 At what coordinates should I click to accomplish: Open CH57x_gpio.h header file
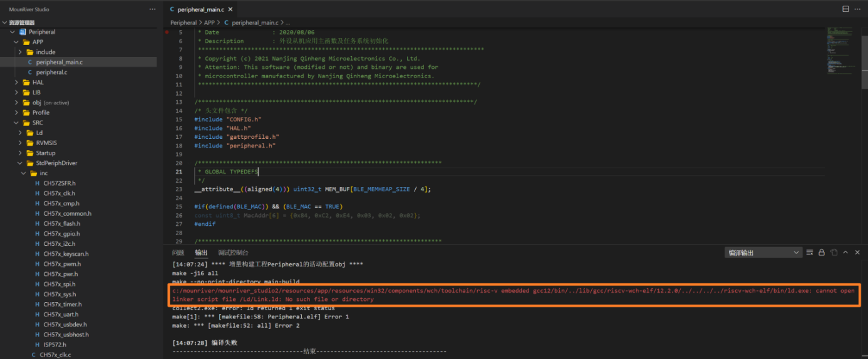(x=61, y=234)
